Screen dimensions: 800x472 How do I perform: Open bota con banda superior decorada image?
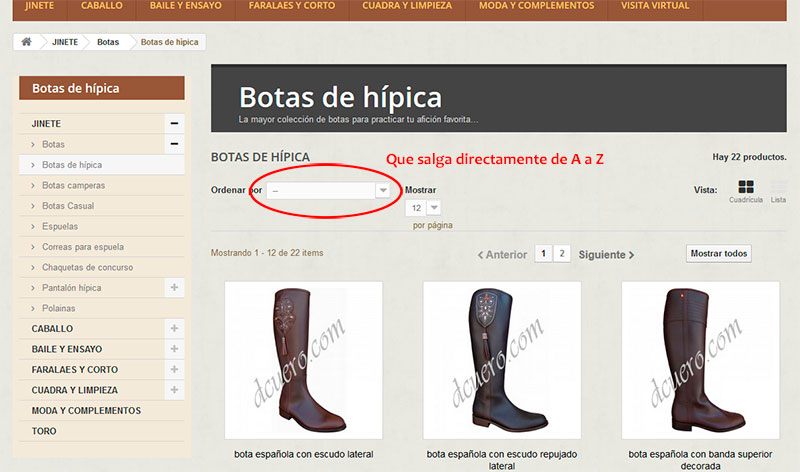click(x=701, y=360)
